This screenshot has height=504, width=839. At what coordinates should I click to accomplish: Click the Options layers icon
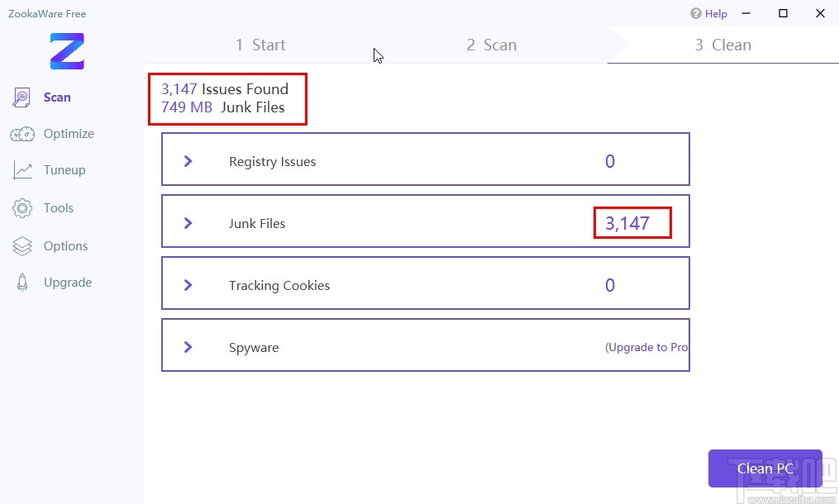pyautogui.click(x=22, y=246)
